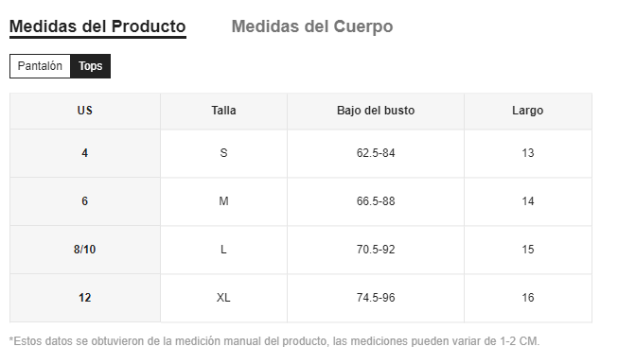Click the XL talla cell

[x=223, y=298]
